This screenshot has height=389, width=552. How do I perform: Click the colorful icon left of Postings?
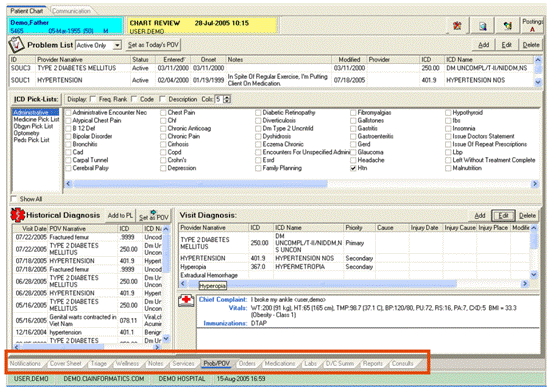point(507,25)
